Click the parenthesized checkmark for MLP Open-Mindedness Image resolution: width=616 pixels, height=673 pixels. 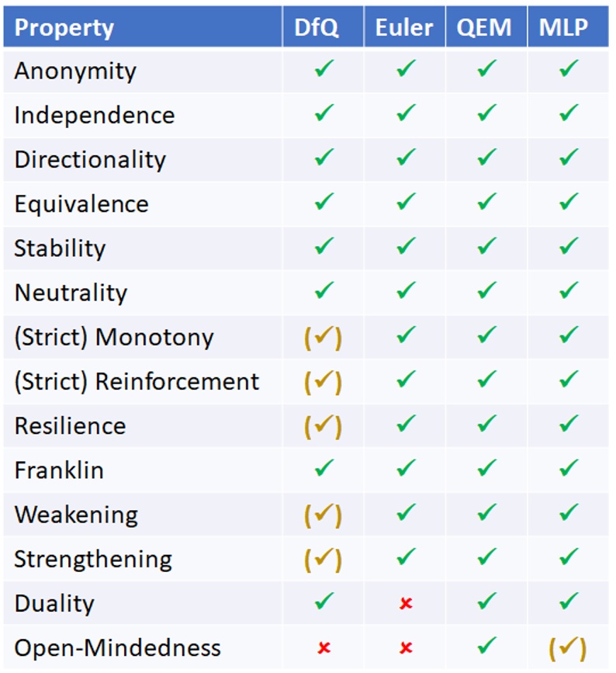tap(568, 647)
